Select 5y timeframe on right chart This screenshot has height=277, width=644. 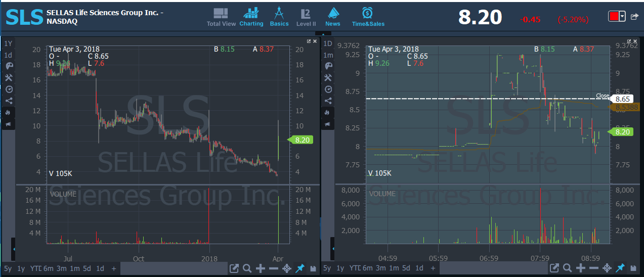click(x=327, y=268)
